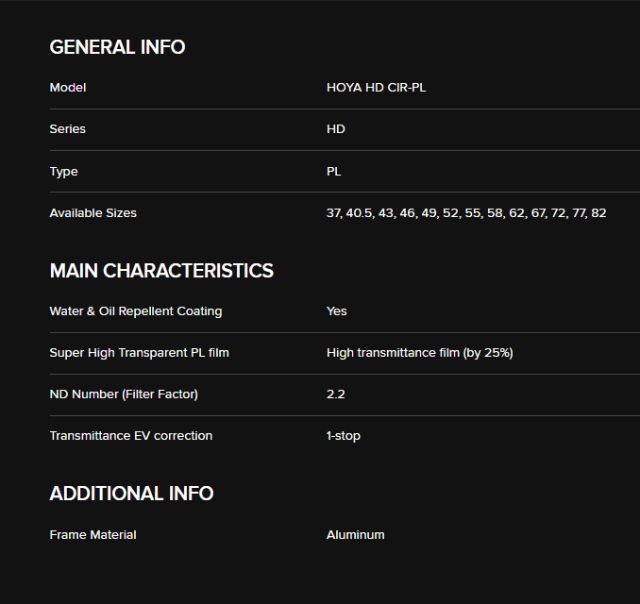Click the MAIN CHARACTERISTICS heading
Screen dimensions: 640x604
[161, 271]
